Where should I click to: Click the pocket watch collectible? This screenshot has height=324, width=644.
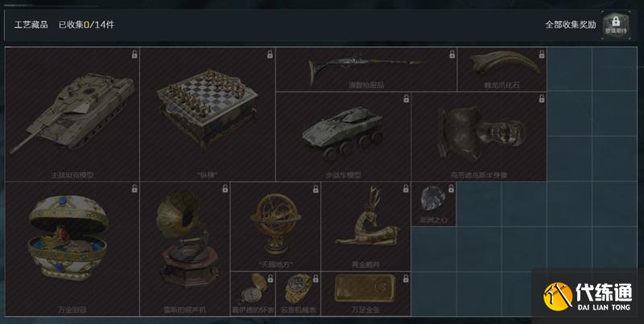click(x=253, y=293)
